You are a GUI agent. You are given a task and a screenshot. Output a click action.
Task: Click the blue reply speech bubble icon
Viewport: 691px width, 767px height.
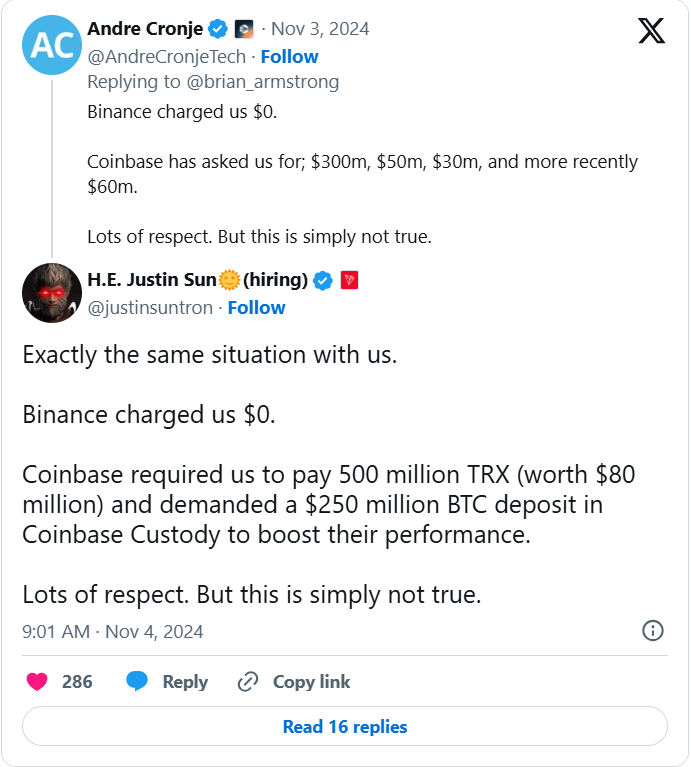click(x=137, y=682)
